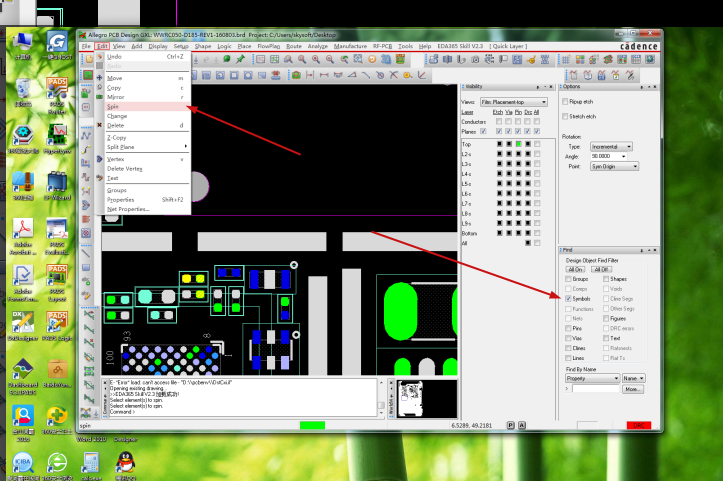Click the diagonal line tool in left toolbar
This screenshot has height=481, width=723.
(86, 254)
